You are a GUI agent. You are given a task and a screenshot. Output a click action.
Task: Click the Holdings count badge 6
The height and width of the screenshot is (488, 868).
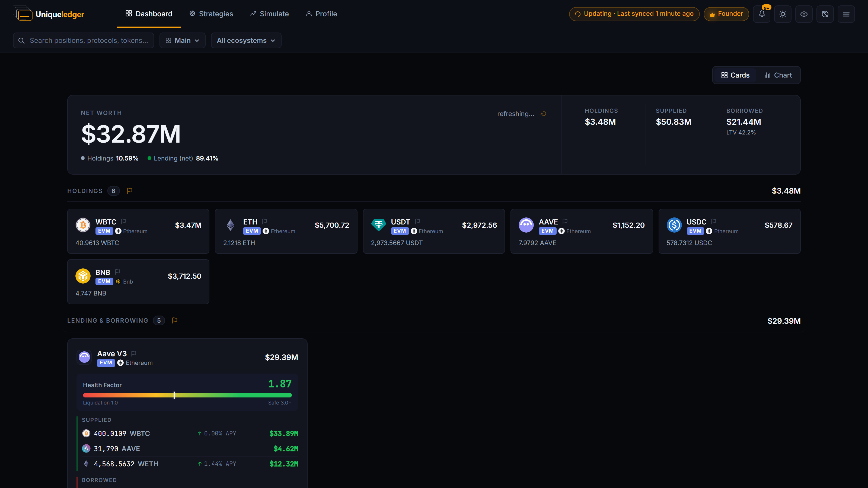tap(113, 191)
